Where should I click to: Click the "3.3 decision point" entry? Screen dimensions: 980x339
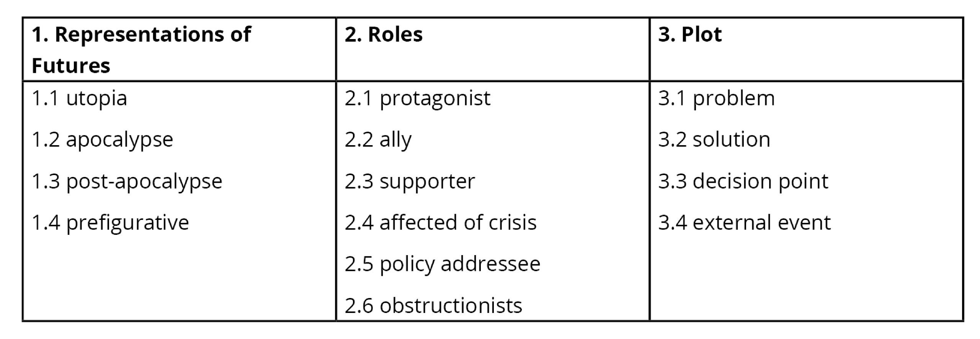point(743,181)
